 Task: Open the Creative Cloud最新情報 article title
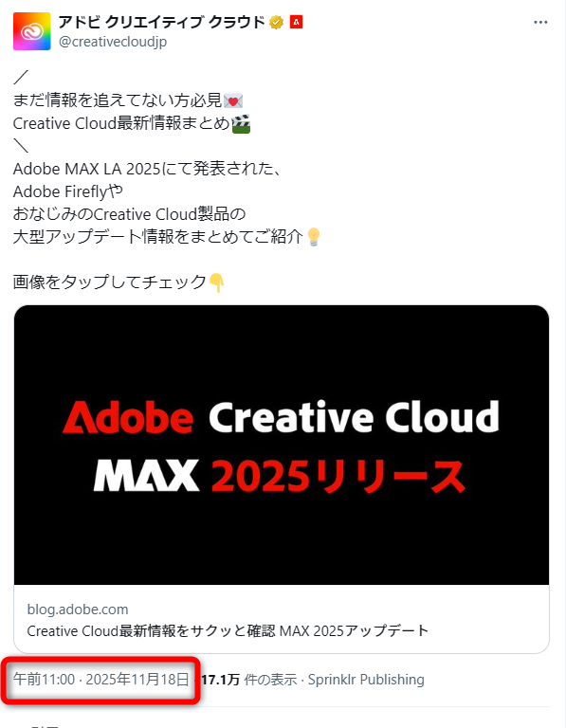(x=228, y=630)
